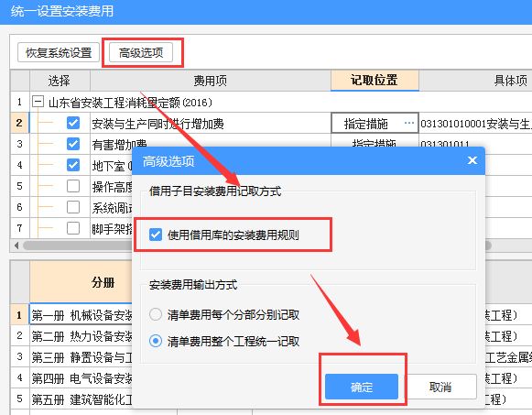Collapse the 山东省安装工程消耗量定额 tree node

coord(38,101)
